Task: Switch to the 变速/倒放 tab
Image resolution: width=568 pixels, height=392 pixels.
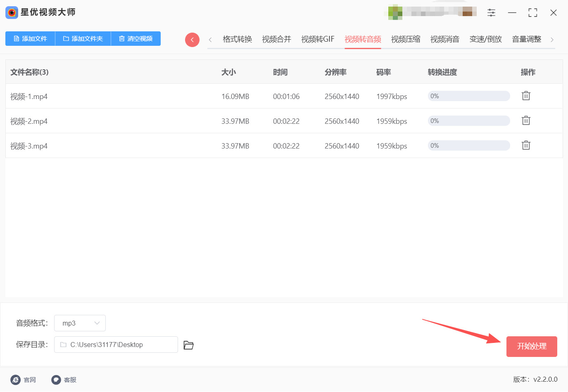Action: [x=486, y=39]
